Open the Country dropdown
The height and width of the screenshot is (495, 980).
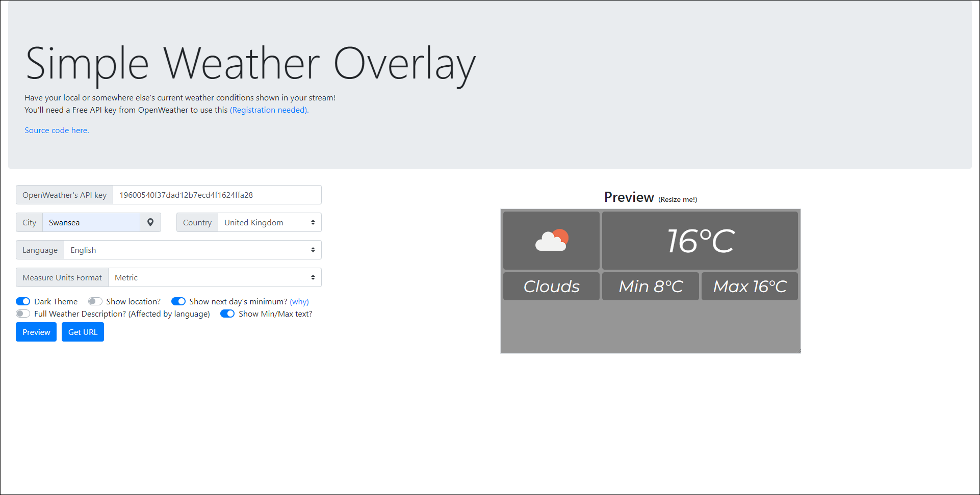269,222
